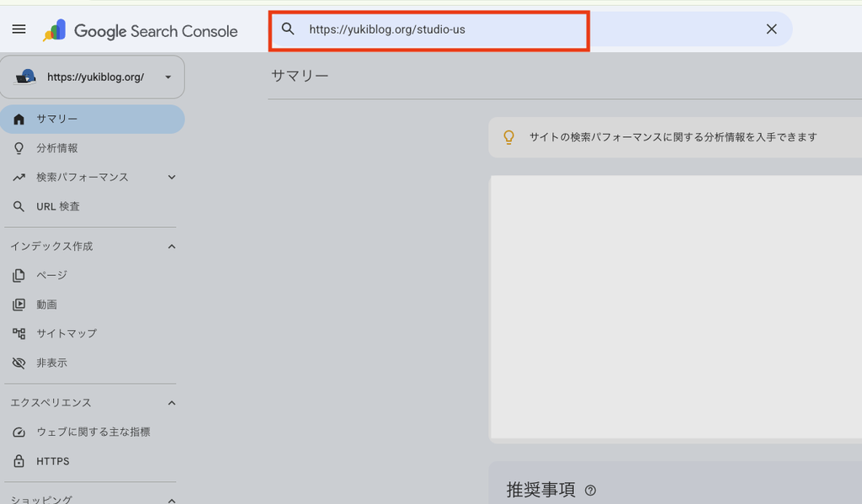Click the サマリー page heading
Screen dimensions: 862x504
point(300,76)
